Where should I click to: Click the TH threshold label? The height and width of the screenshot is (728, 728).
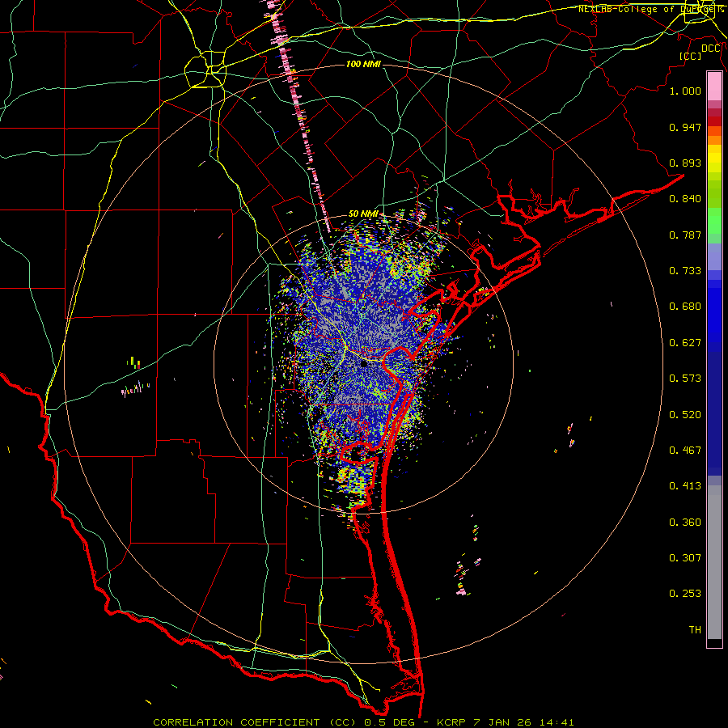[695, 630]
